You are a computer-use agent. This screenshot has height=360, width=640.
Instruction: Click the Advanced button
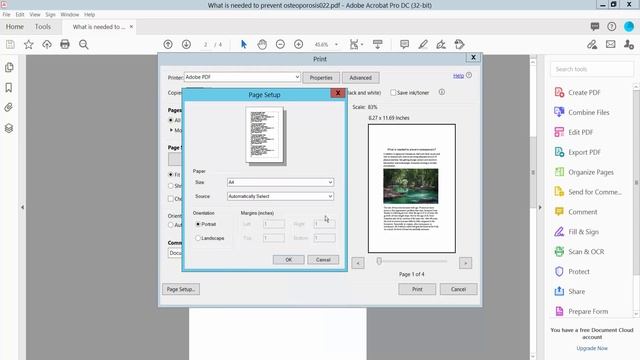pos(360,78)
